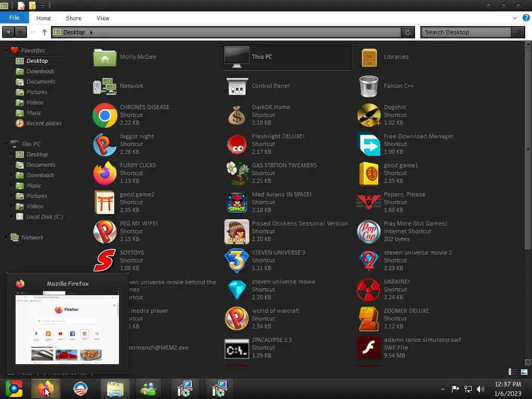
Task: Select the good game1 mahjong tile icon
Action: (x=369, y=174)
